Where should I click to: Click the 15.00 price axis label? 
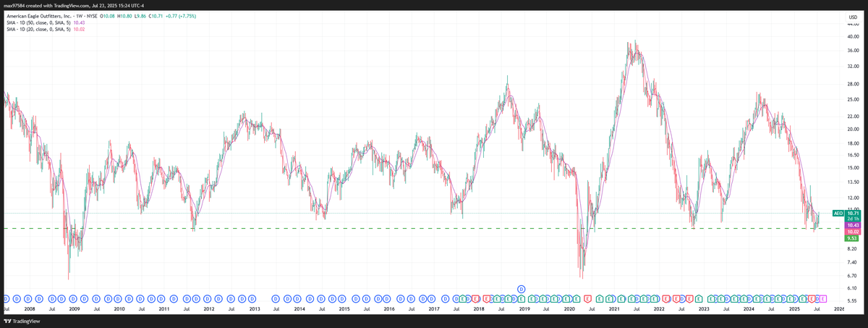[x=853, y=168]
